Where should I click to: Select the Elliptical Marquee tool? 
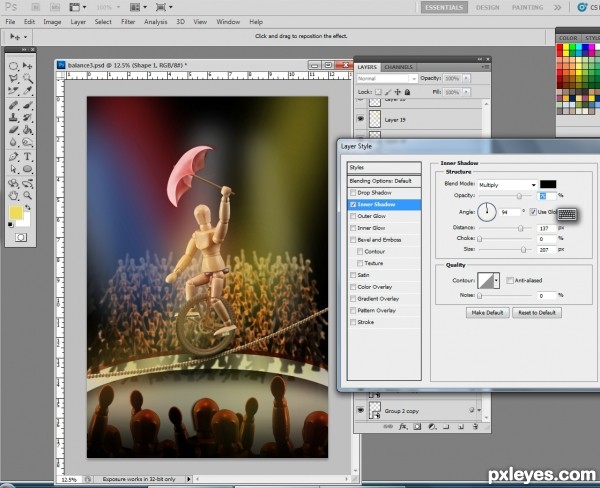point(13,66)
